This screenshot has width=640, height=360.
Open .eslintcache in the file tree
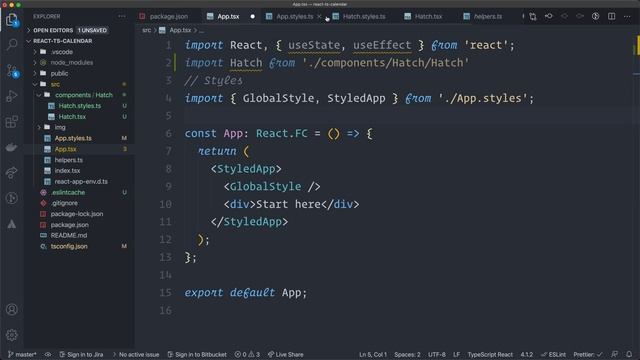click(x=68, y=192)
